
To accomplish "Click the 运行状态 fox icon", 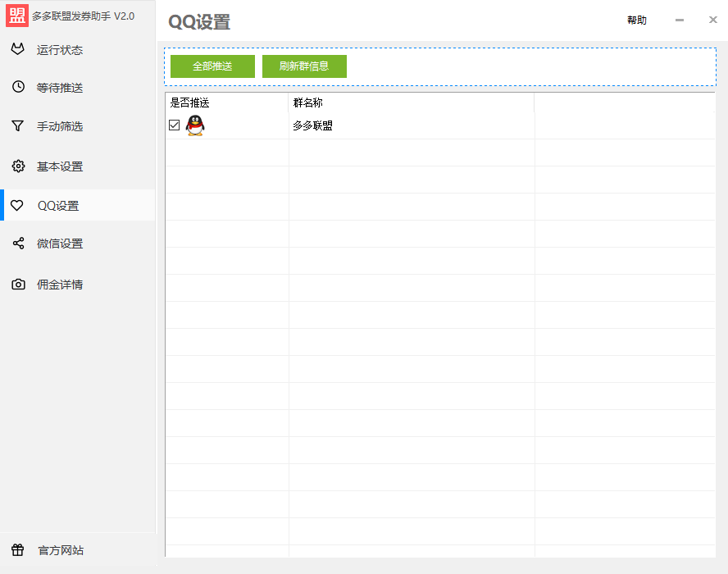I will [18, 49].
